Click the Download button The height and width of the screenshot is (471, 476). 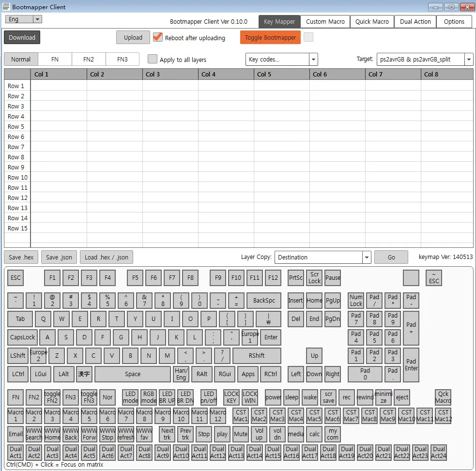(x=22, y=37)
